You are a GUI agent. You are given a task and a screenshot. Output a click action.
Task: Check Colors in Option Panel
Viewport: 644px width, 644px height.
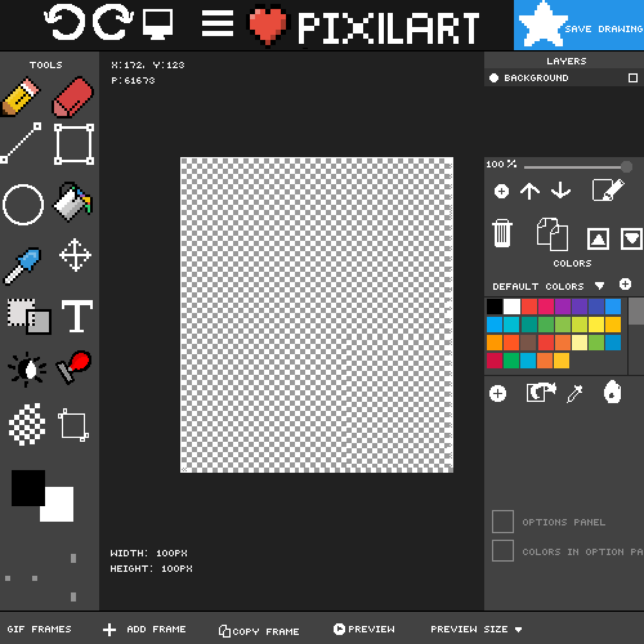(503, 551)
